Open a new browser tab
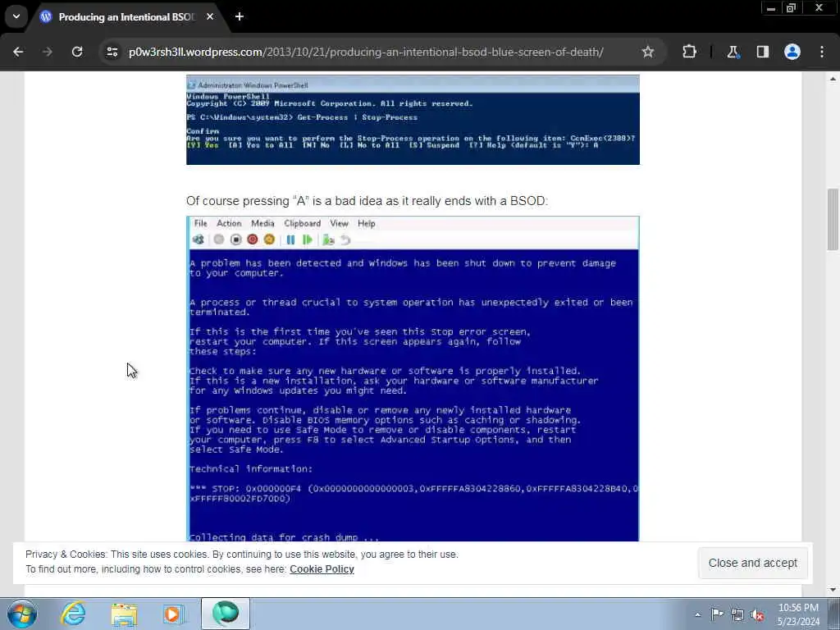The width and height of the screenshot is (840, 630). pyautogui.click(x=240, y=16)
